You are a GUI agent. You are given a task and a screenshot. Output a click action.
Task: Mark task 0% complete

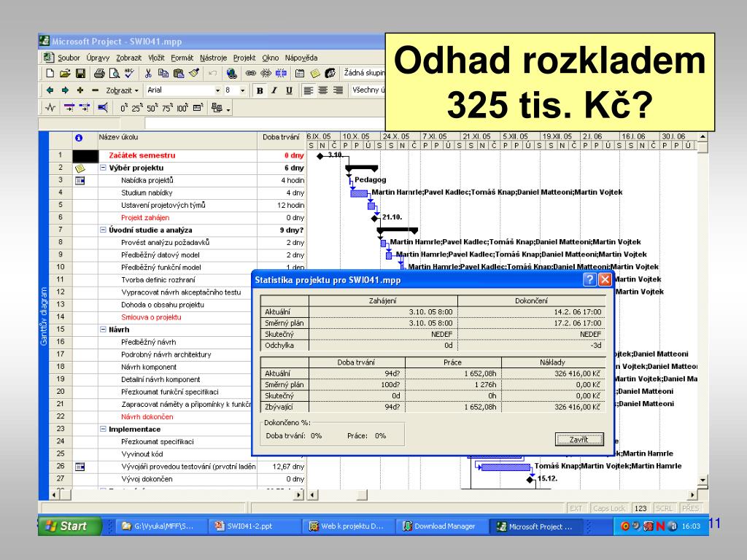124,108
